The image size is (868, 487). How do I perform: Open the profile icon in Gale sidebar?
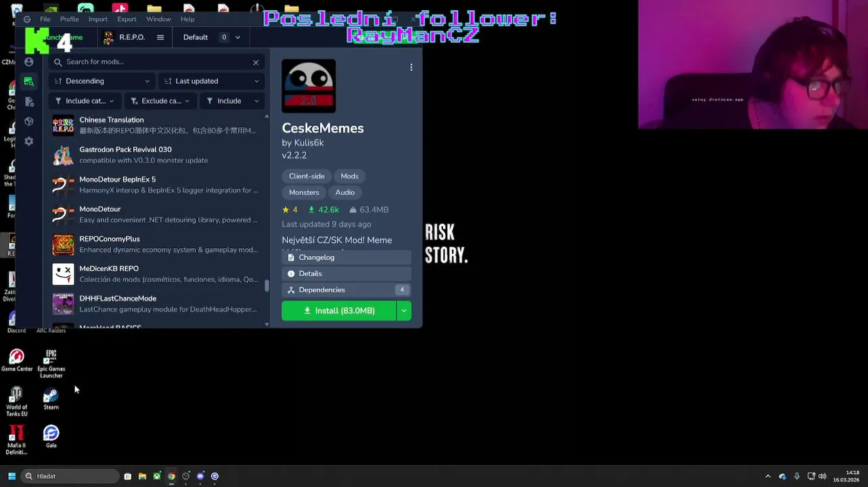28,62
